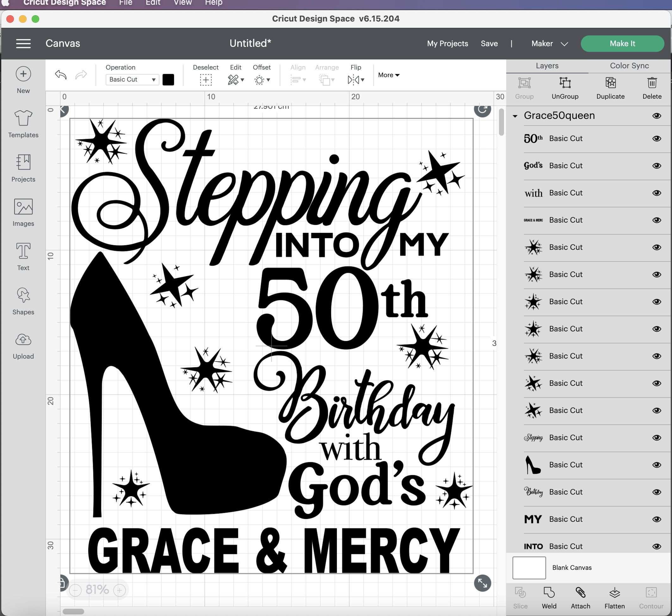Click the UnGroup icon in Layers panel

click(x=564, y=87)
